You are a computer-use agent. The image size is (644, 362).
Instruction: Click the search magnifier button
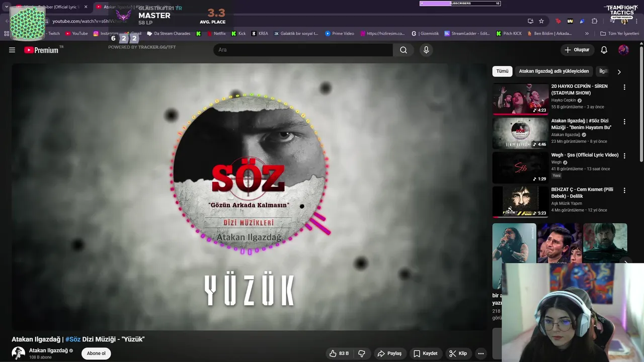(404, 50)
